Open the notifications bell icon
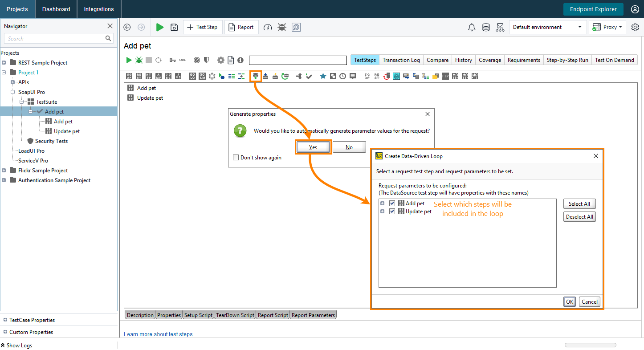This screenshot has width=644, height=350. (x=472, y=27)
